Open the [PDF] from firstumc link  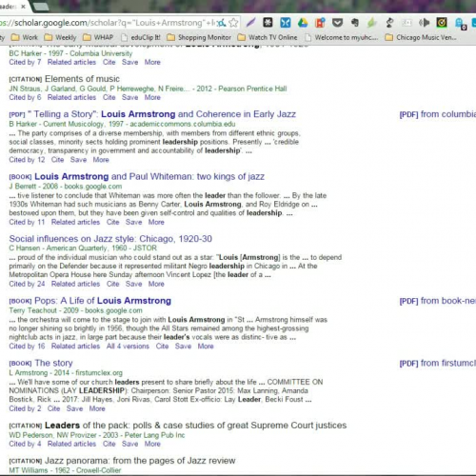click(438, 363)
